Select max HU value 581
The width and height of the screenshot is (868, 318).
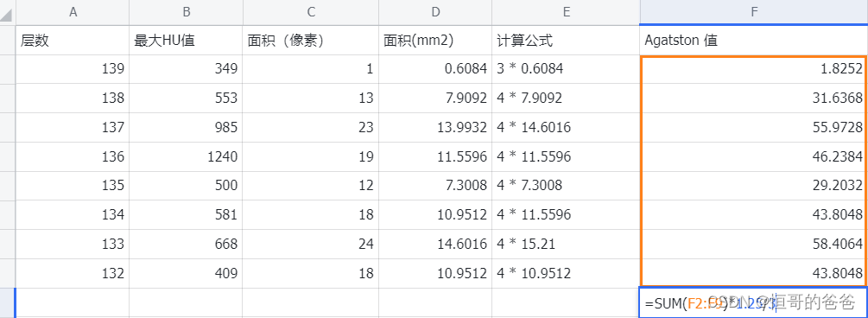[186, 215]
